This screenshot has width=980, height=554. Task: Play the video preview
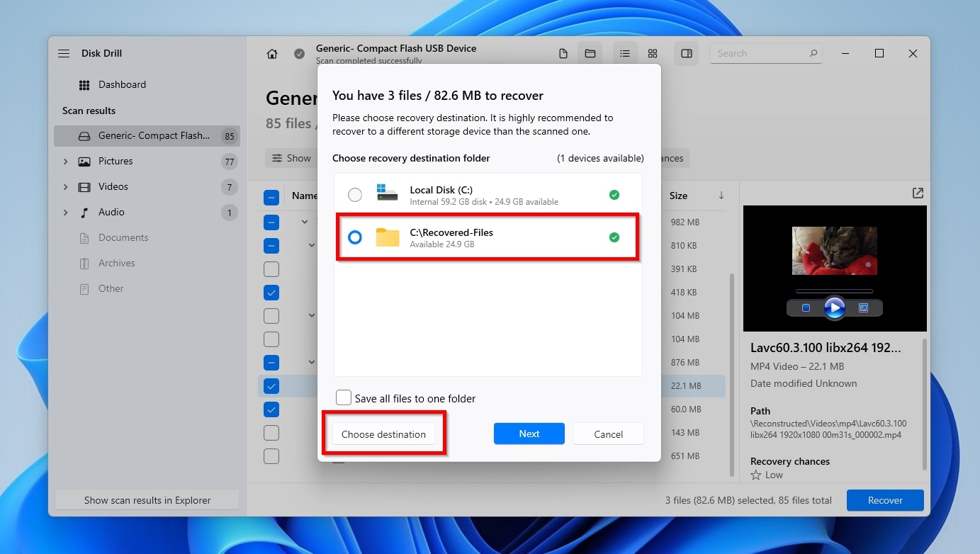coord(835,307)
